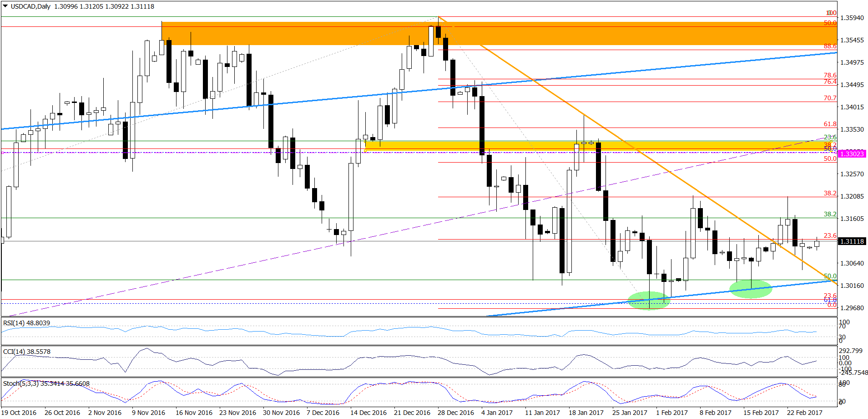This screenshot has width=868, height=419.
Task: Click the 292.799 CCI scale value
Action: pyautogui.click(x=851, y=351)
